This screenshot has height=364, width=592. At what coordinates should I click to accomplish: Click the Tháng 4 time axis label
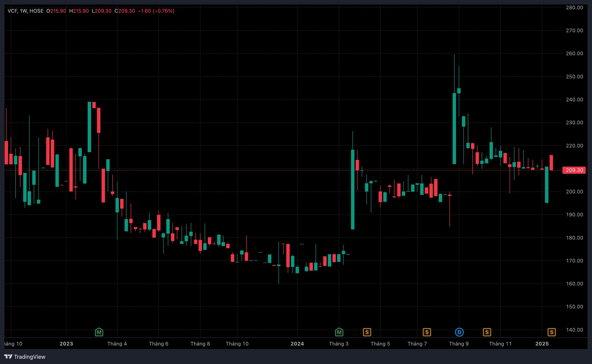(117, 344)
